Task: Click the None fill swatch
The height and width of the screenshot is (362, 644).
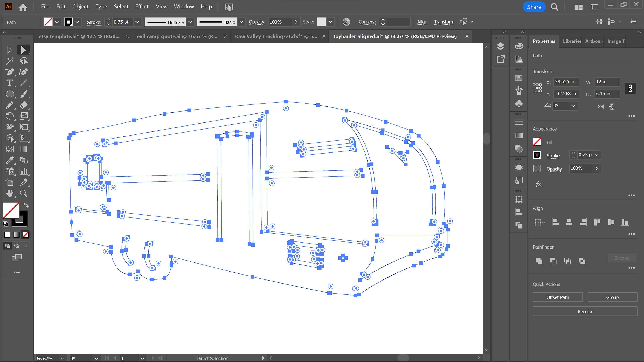Action: click(x=25, y=234)
